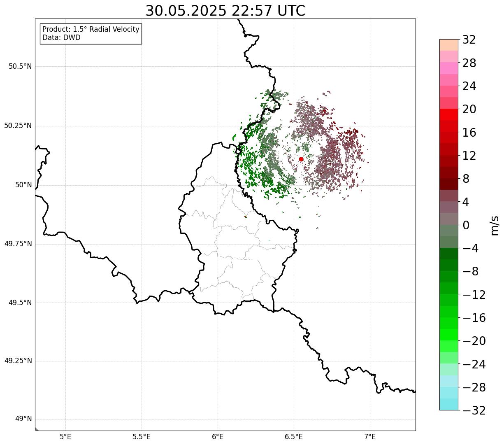Click the colorbar value 8
504x445 pixels.
[x=466, y=179]
